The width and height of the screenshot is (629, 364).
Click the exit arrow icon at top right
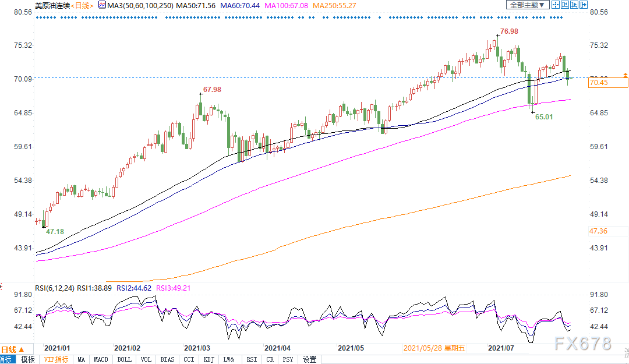(x=584, y=5)
